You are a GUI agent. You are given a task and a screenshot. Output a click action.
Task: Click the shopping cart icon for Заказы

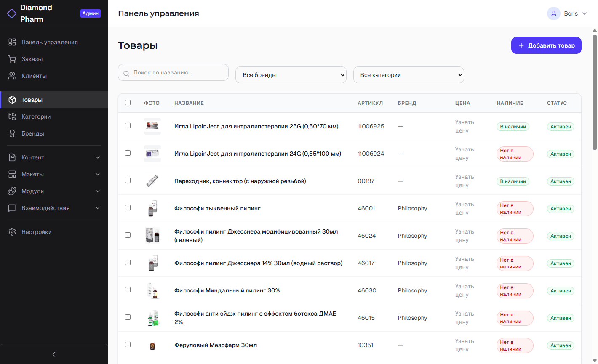point(12,59)
